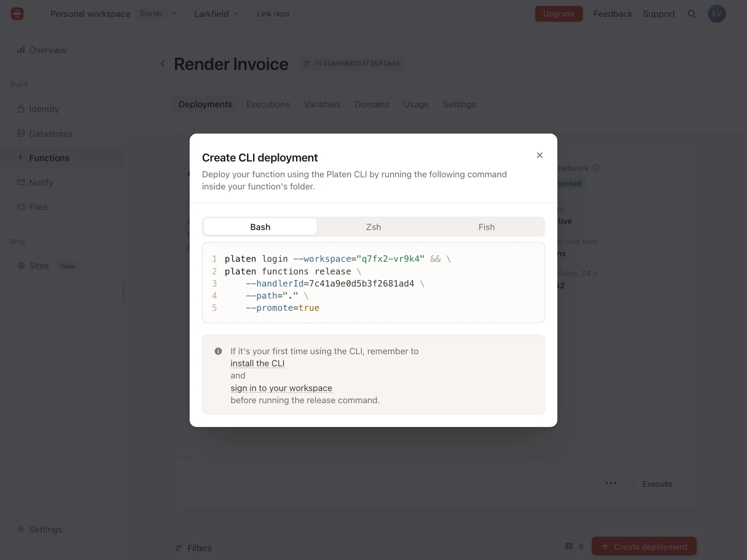
Task: Open Notify in the sidebar
Action: [x=41, y=182]
